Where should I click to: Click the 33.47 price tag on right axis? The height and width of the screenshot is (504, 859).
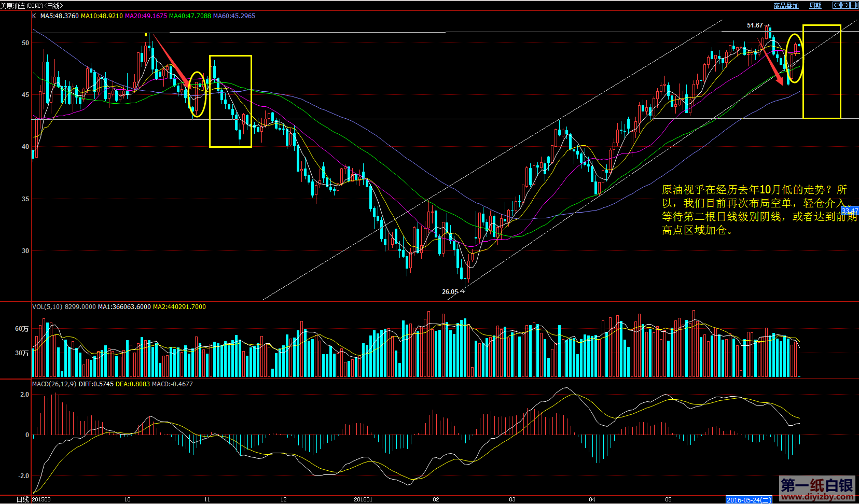click(x=849, y=211)
